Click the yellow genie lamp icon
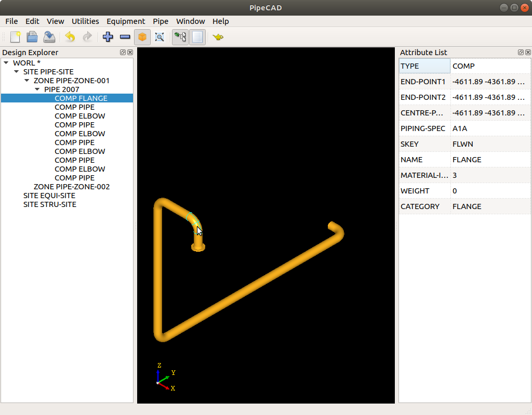Viewport: 532px width, 415px height. pyautogui.click(x=218, y=37)
